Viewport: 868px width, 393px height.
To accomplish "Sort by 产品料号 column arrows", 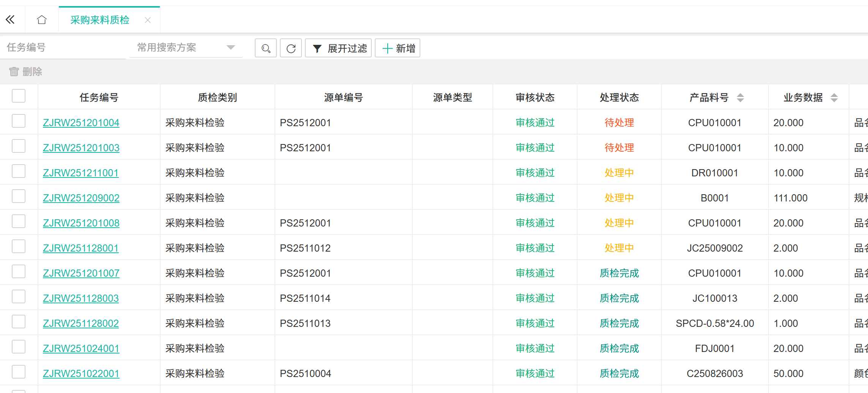I will (740, 98).
